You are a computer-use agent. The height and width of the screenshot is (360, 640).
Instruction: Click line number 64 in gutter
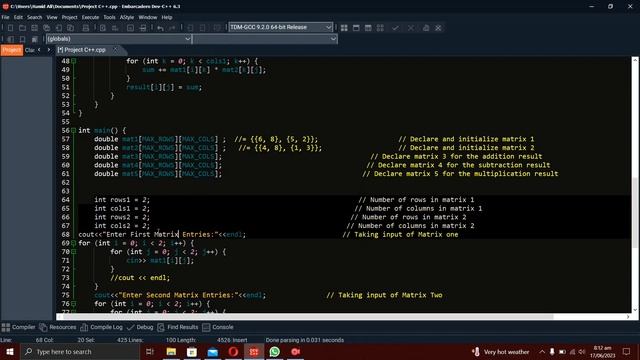coord(65,200)
